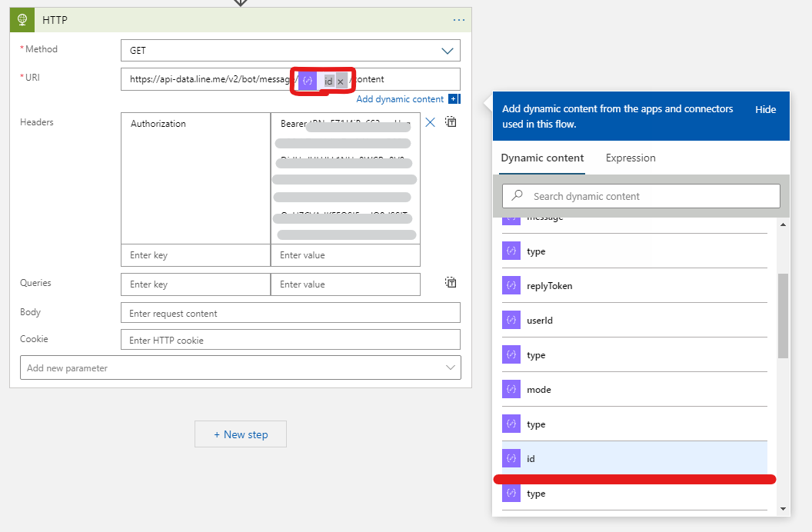The image size is (812, 532).
Task: Click the Queries Enter value field
Action: 345,284
